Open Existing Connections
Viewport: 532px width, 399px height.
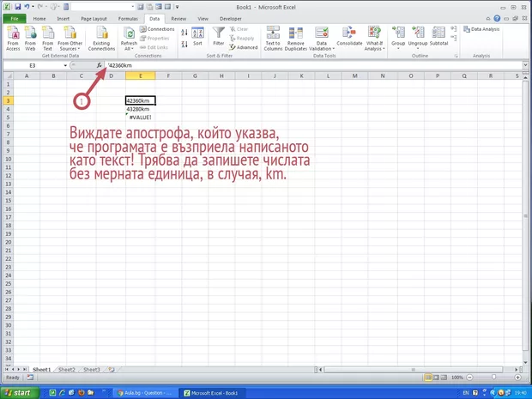(x=101, y=39)
